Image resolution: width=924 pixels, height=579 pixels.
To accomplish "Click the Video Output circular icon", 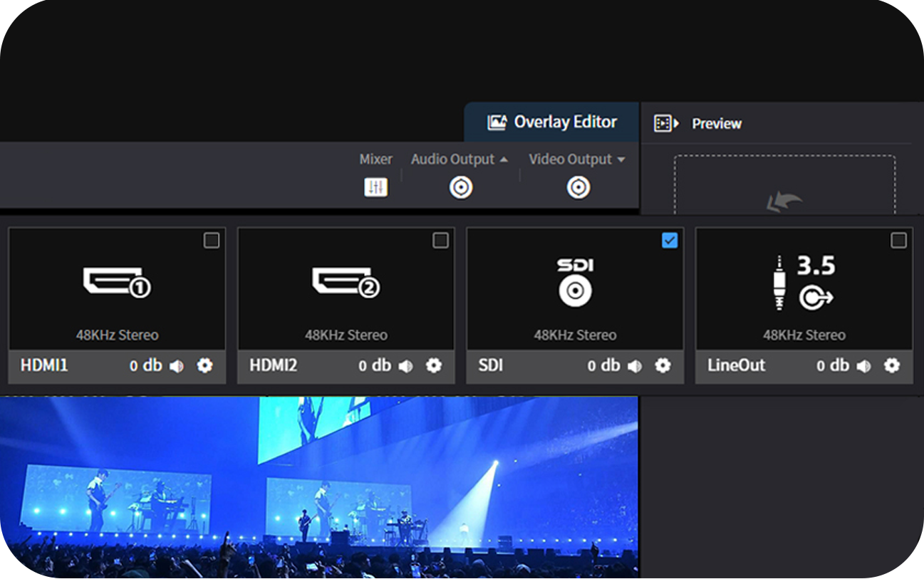I will pos(578,187).
